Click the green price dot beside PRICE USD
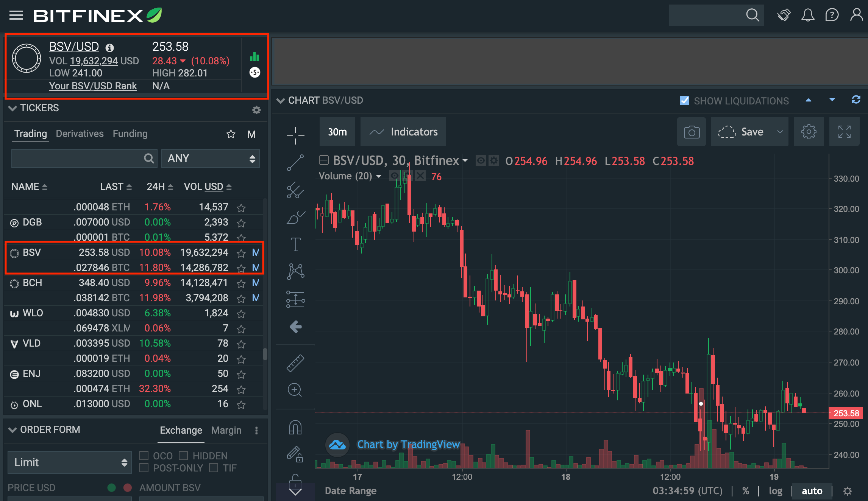868x501 pixels. [x=112, y=488]
